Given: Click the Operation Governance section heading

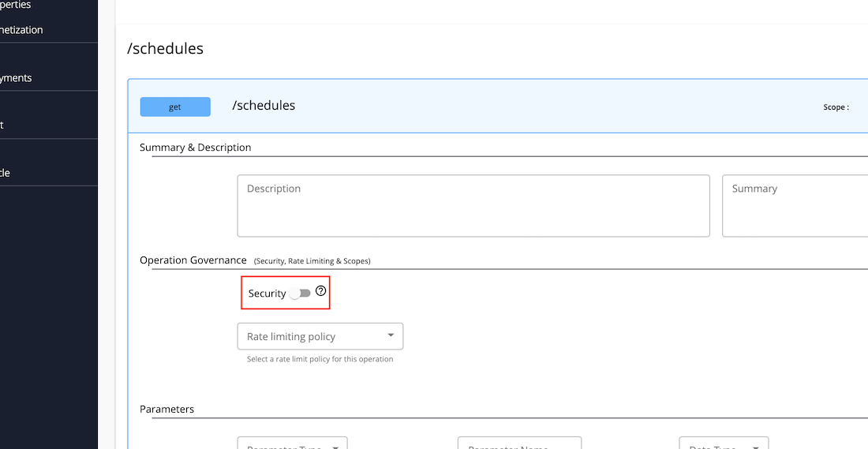Looking at the screenshot, I should click(193, 260).
